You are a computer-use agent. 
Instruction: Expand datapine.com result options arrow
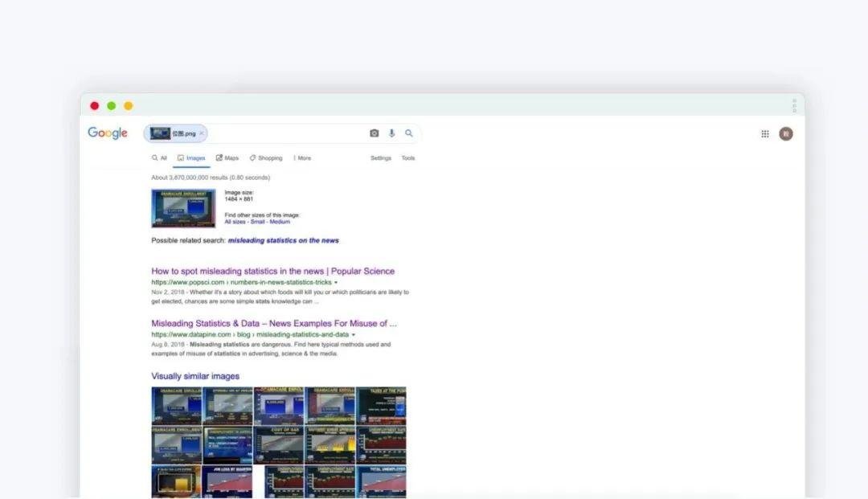[353, 335]
